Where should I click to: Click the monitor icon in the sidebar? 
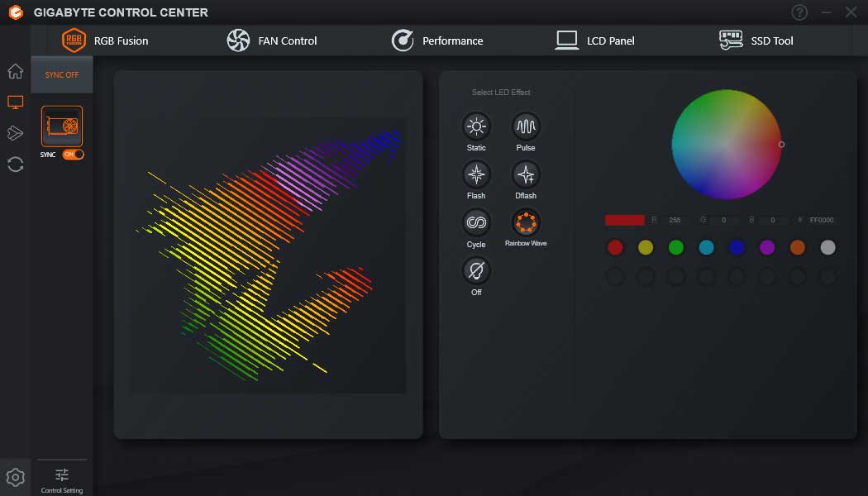tap(15, 103)
